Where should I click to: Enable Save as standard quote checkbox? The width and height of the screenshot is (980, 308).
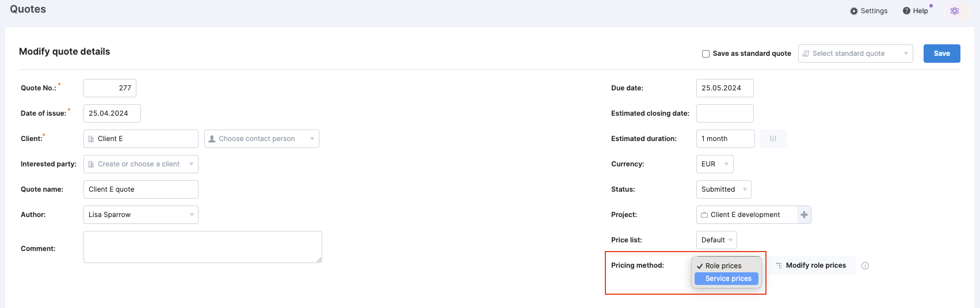coord(706,54)
